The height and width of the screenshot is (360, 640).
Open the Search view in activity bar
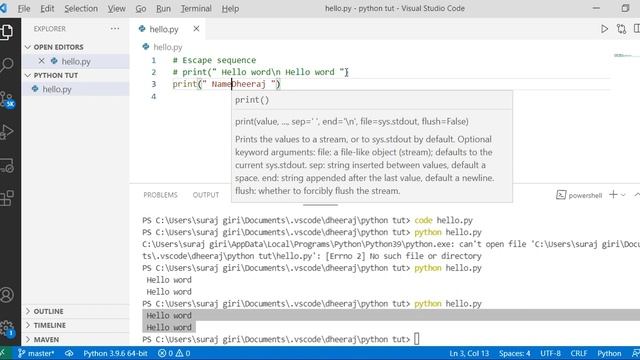[x=7, y=65]
